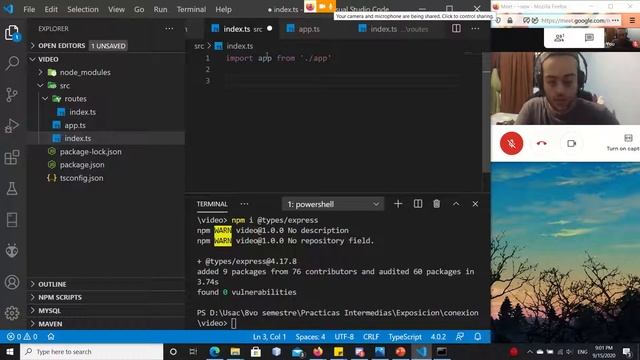Change indentation via Spaces: 4
The image size is (640, 360).
(310, 337)
